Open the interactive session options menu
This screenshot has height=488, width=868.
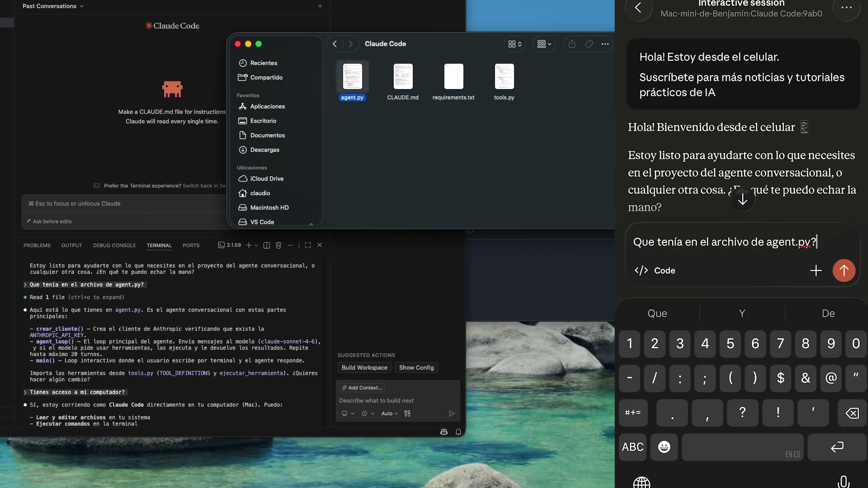(x=846, y=7)
